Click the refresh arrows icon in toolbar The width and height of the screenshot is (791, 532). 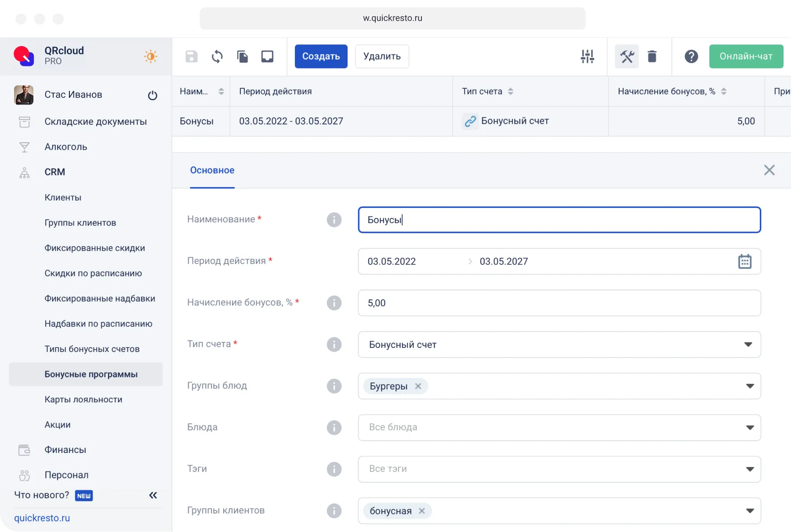pyautogui.click(x=217, y=56)
